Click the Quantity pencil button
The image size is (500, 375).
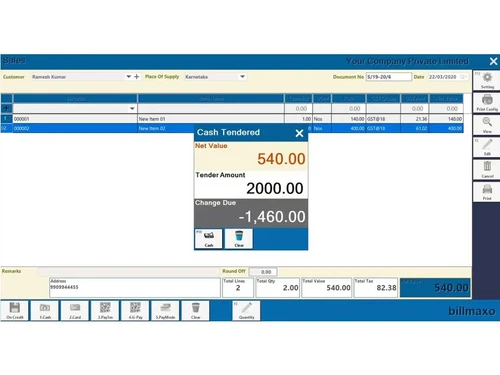click(246, 311)
